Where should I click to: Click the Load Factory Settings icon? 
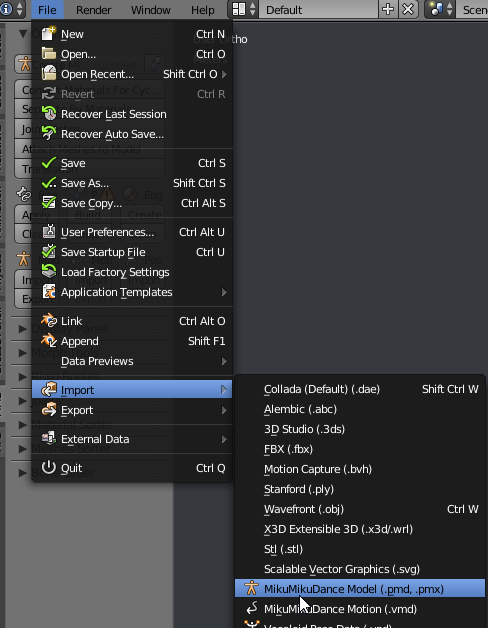coord(48,272)
